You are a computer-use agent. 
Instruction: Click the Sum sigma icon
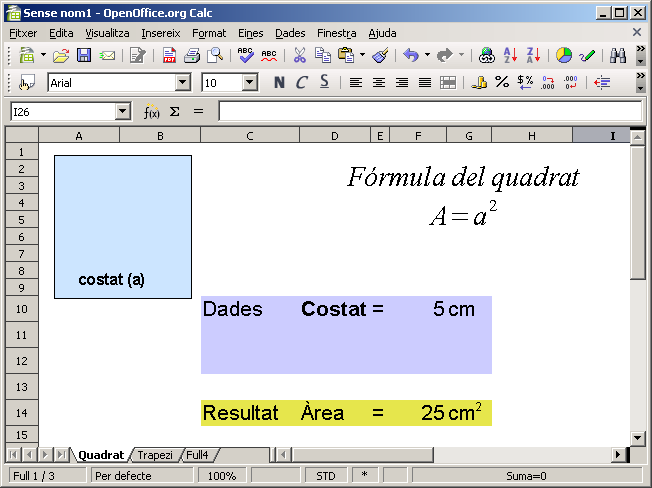[x=174, y=112]
